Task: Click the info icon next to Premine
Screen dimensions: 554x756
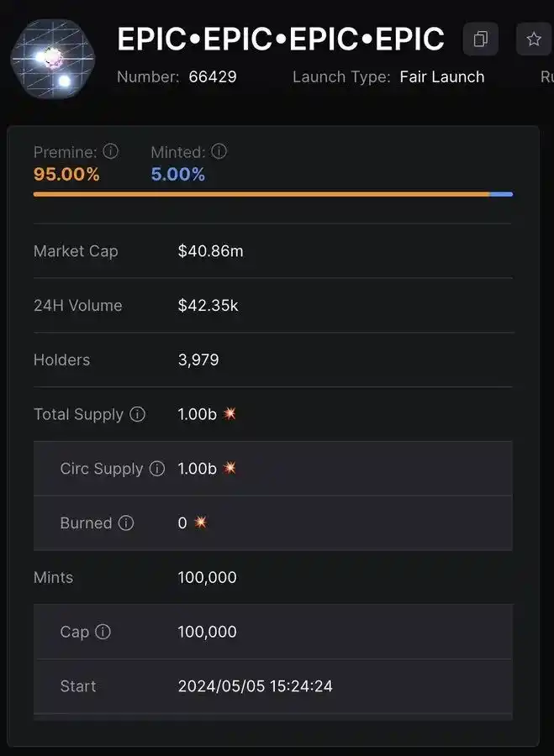Action: pyautogui.click(x=110, y=151)
